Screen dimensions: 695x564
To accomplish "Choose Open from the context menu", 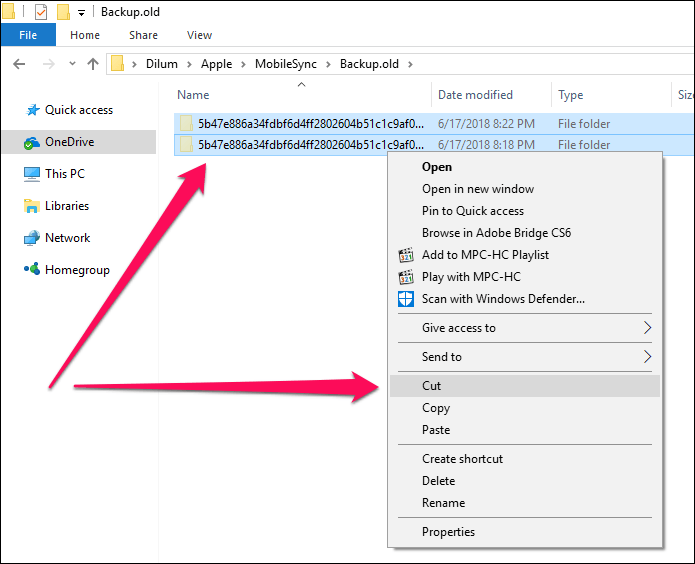I will point(525,167).
